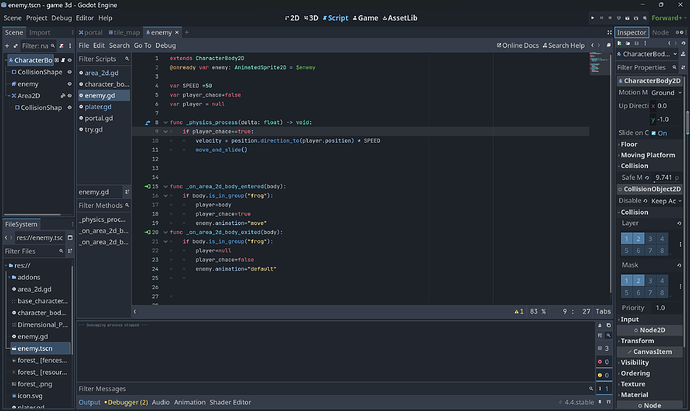Click the Pause Running Project icon
690x411 pixels.
coord(602,18)
